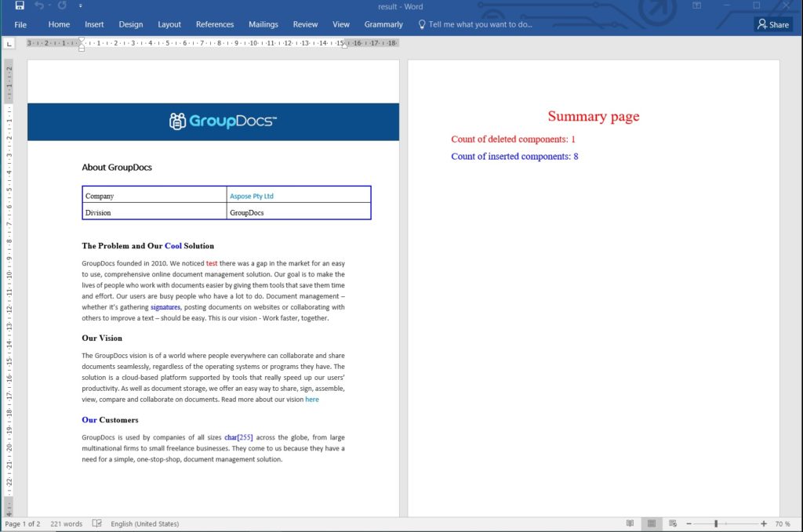Click the tab selector at ruler's left end

point(9,43)
